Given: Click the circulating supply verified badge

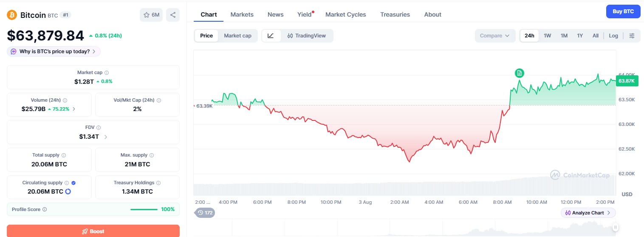Looking at the screenshot, I should (x=73, y=183).
